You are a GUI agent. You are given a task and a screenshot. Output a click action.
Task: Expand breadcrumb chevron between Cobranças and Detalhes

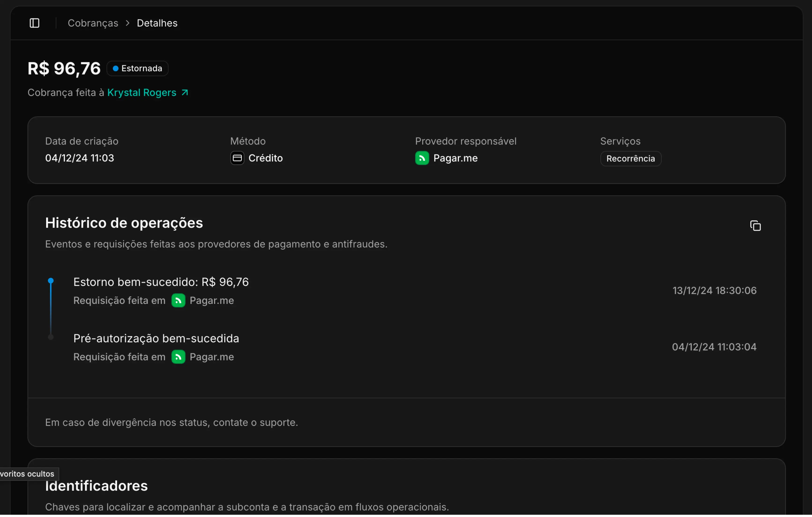[x=127, y=23]
